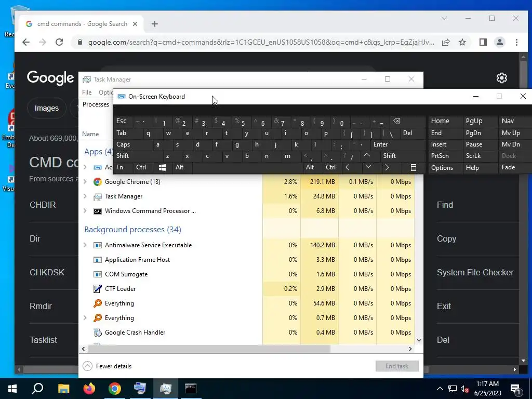The image size is (532, 399).
Task: Open taskbar search
Action: click(x=37, y=389)
